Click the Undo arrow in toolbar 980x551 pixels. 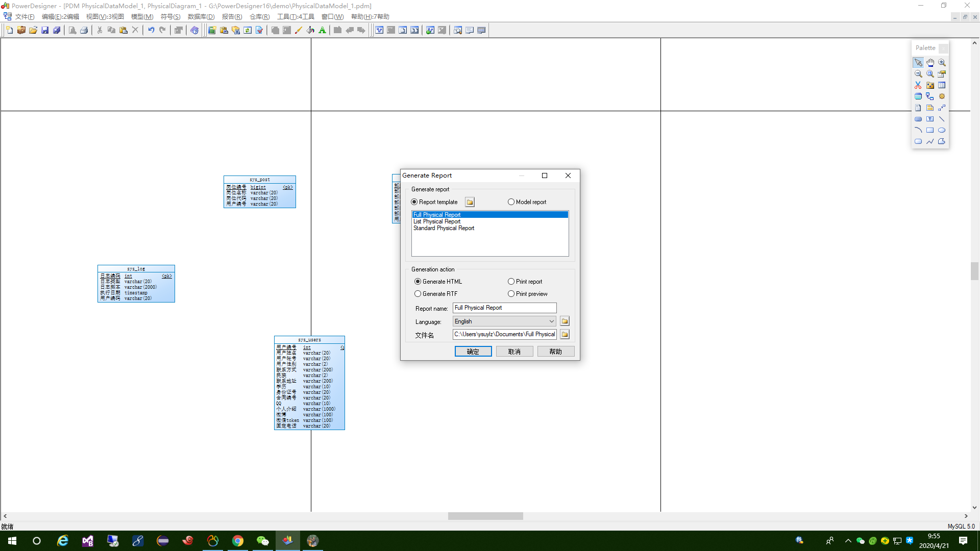[x=151, y=30]
